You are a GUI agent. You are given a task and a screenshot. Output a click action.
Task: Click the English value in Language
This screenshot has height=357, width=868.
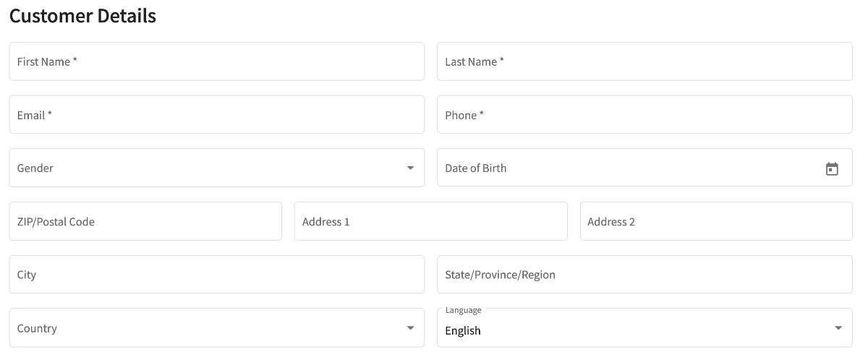(x=463, y=330)
